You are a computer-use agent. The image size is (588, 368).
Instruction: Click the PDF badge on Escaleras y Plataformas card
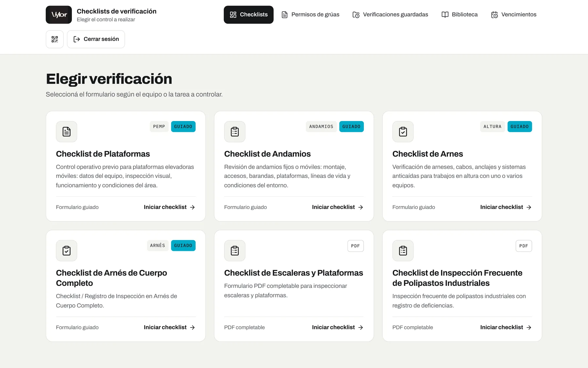(x=355, y=246)
